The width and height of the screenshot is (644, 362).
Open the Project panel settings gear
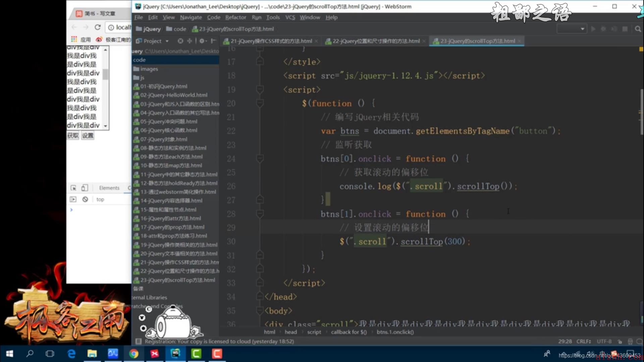(x=202, y=41)
